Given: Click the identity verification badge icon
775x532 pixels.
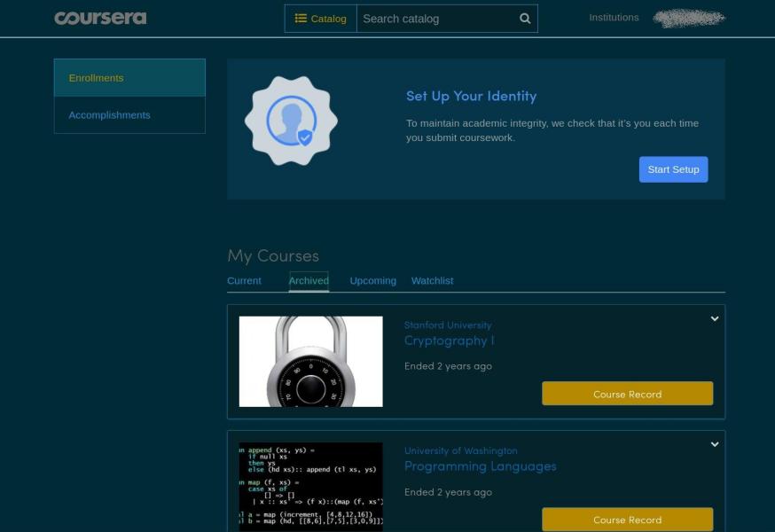Looking at the screenshot, I should [x=290, y=120].
